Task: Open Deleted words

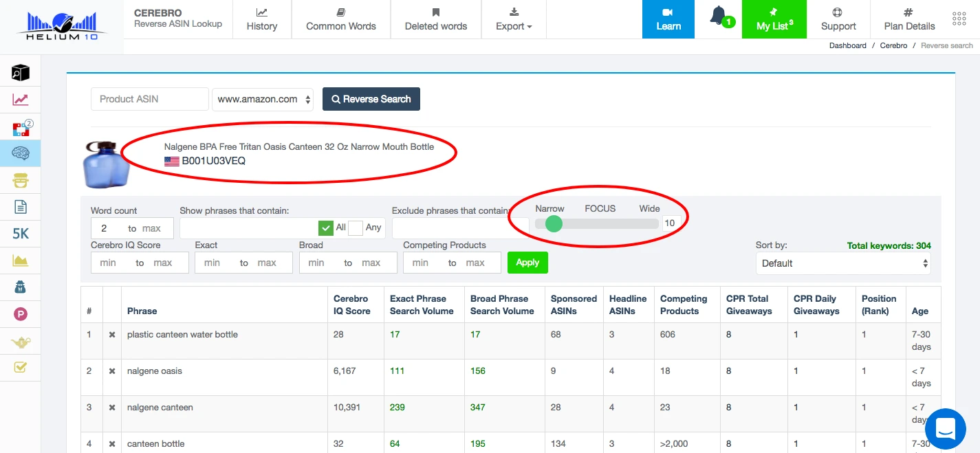Action: click(x=436, y=19)
